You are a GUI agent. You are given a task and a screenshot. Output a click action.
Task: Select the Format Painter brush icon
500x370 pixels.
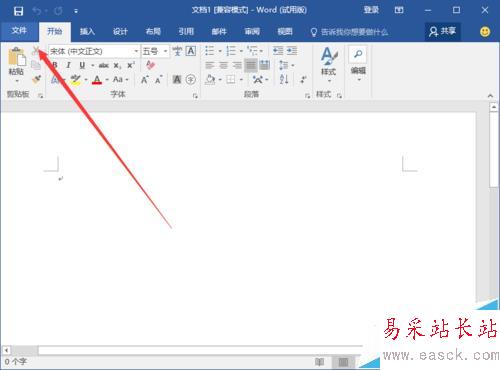(36, 79)
